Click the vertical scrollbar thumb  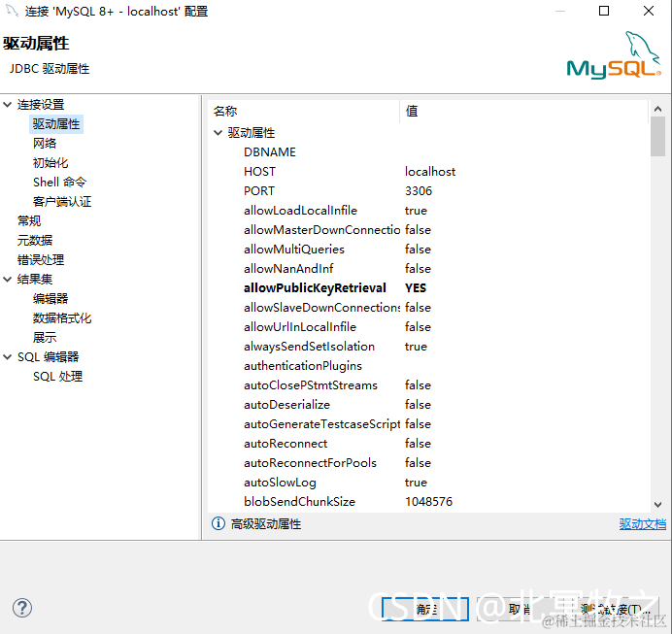pyautogui.click(x=657, y=137)
